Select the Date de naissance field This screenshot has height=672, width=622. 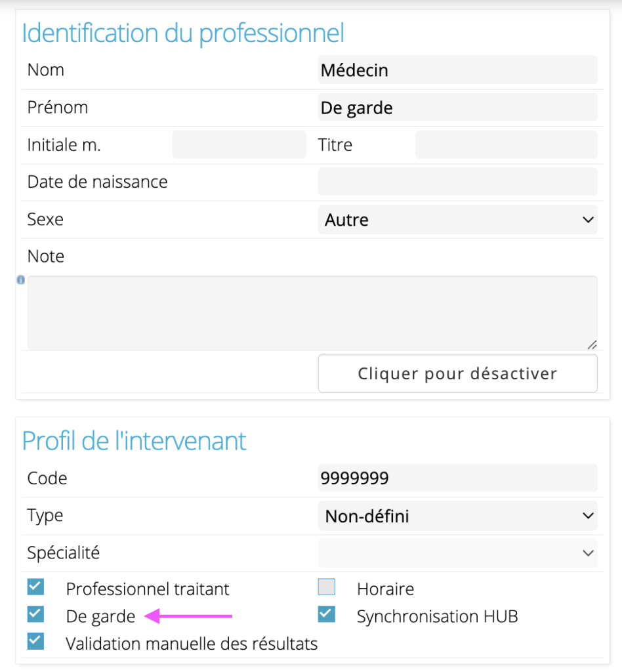(x=457, y=181)
